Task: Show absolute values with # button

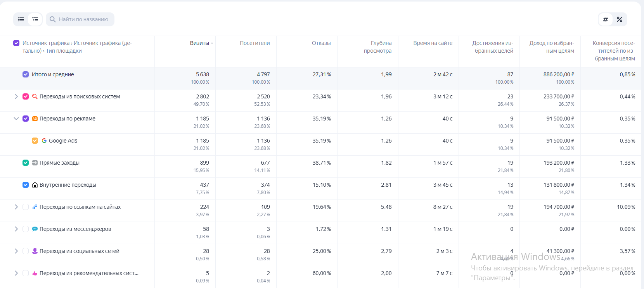Action: coord(606,19)
